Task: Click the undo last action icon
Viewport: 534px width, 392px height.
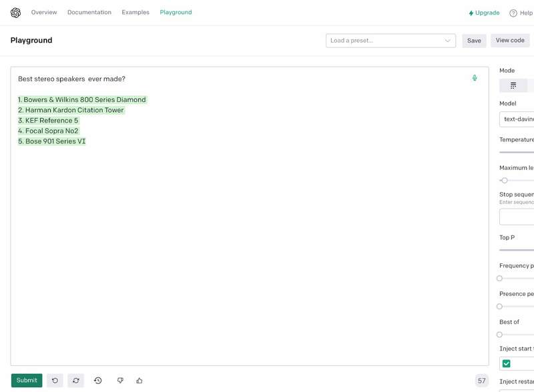Action: [55, 381]
